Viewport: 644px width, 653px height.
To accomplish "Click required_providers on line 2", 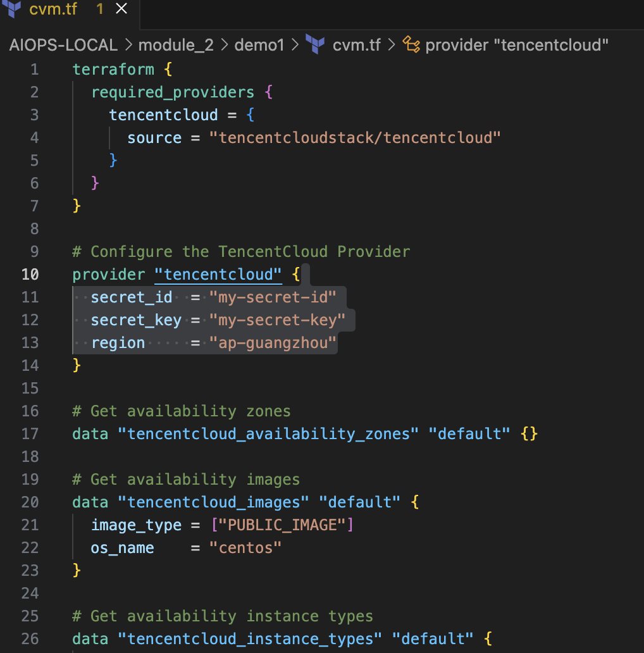I will 172,92.
